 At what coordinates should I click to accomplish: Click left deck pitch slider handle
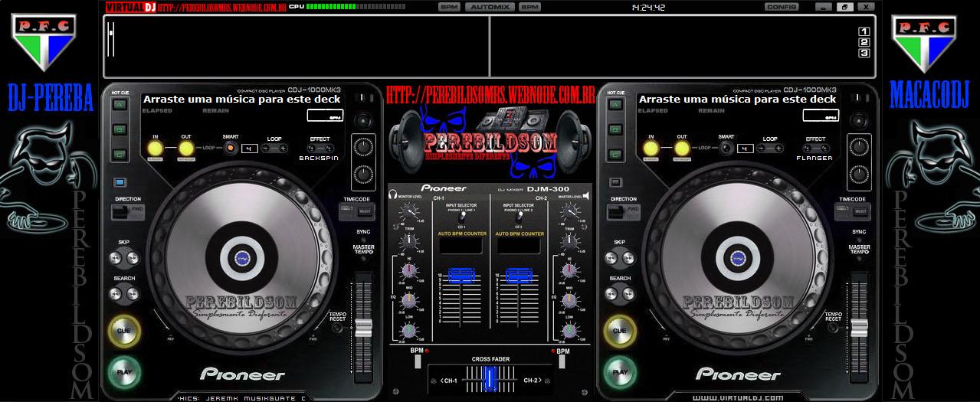[x=364, y=328]
